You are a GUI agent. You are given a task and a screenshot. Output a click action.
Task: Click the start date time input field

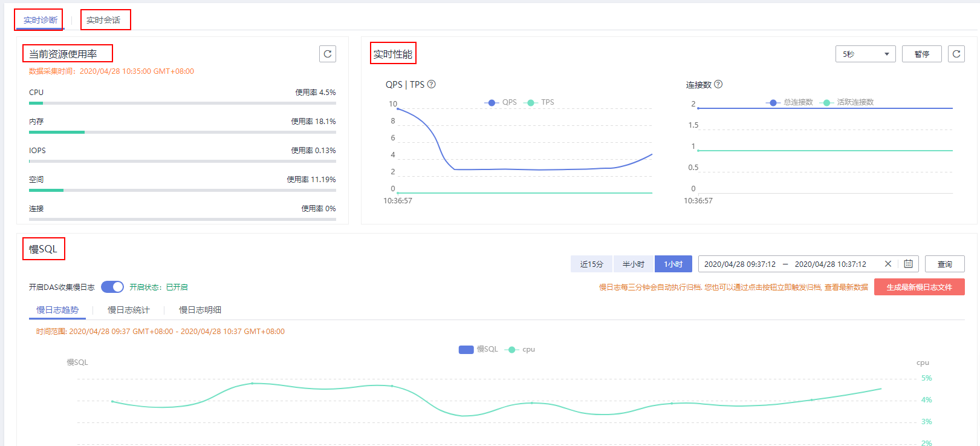739,264
